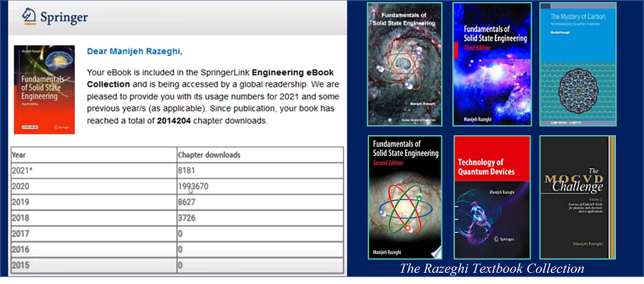Click the zero downloads value for 2017
The width and height of the screenshot is (644, 284).
pos(181,234)
